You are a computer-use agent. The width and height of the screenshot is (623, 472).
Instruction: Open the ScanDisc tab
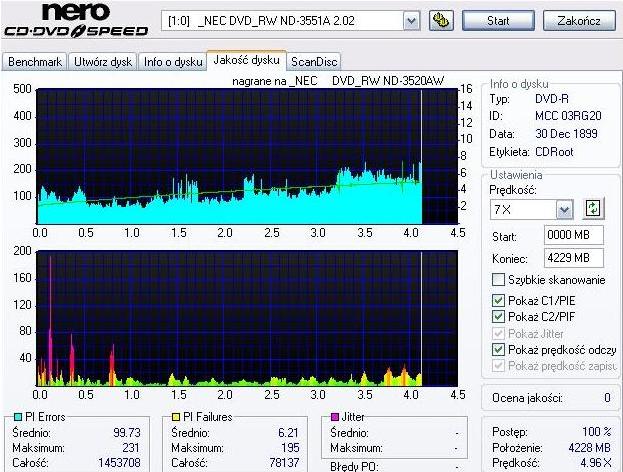point(314,62)
